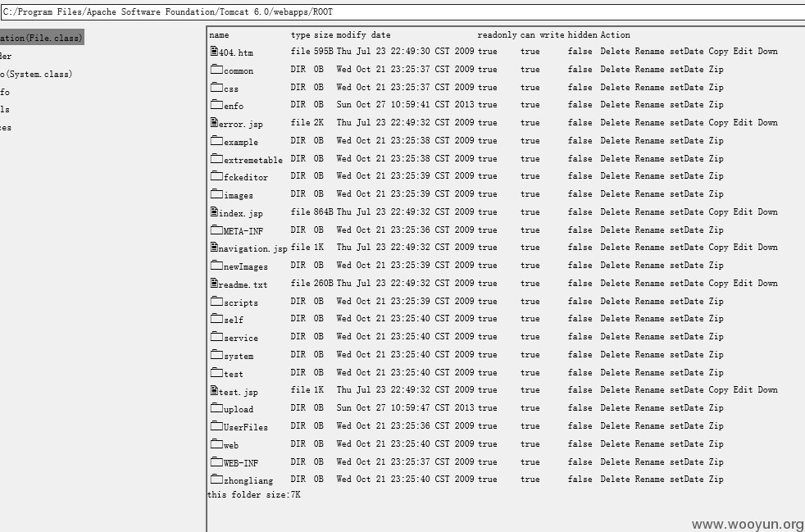The height and width of the screenshot is (532, 805).
Task: Click the modify date column header
Action: [x=363, y=35]
